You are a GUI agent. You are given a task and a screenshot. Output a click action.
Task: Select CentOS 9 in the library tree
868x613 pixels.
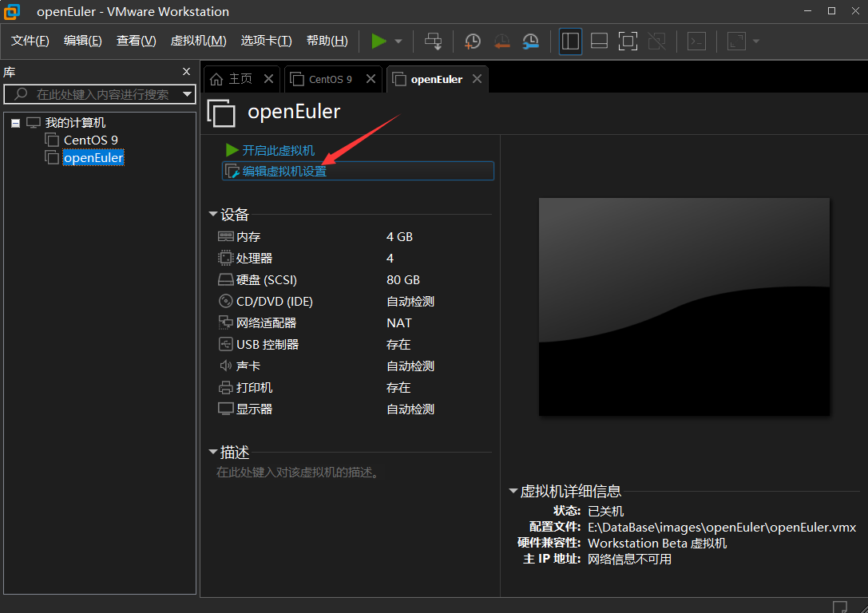coord(91,140)
